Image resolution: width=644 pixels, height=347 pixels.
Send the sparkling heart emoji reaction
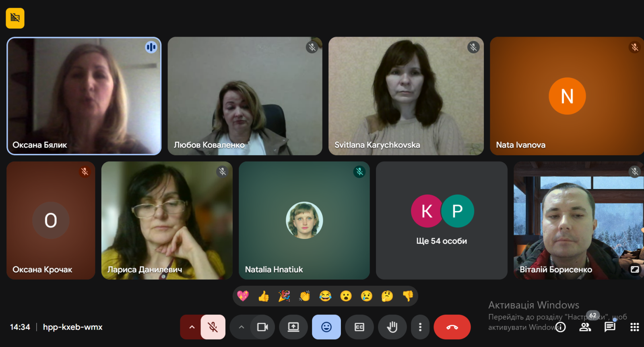pos(243,296)
